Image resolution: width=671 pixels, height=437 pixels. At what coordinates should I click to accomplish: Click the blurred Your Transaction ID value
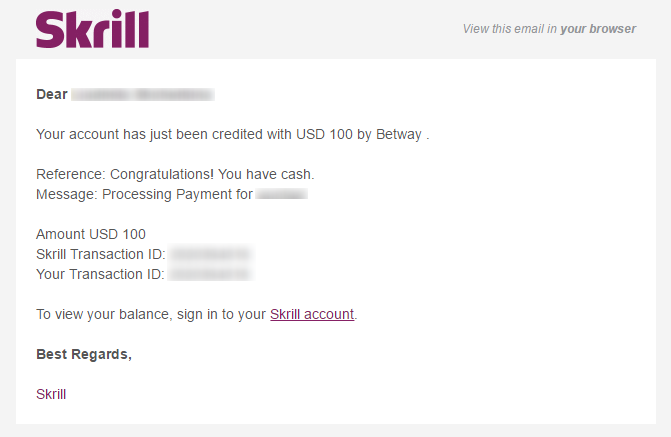click(209, 273)
